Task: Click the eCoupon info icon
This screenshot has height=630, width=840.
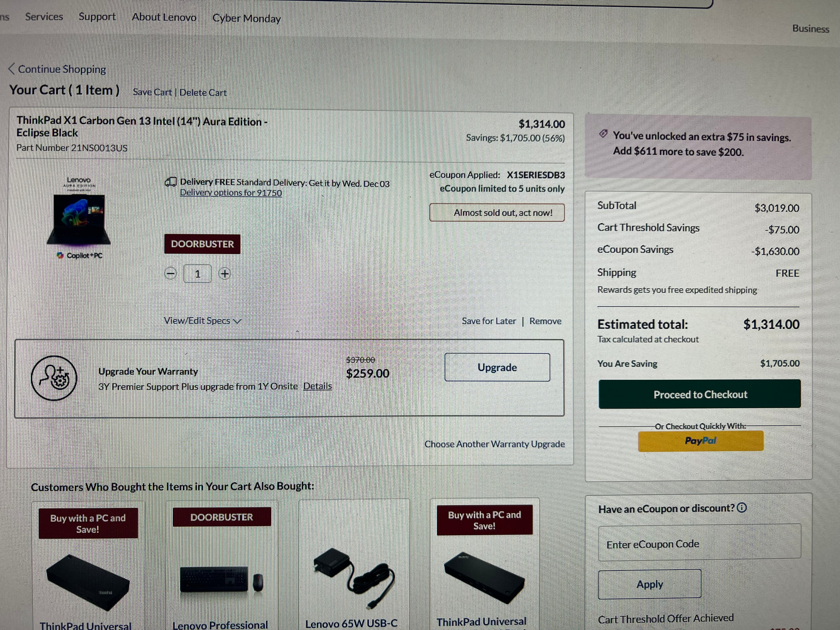Action: click(x=742, y=508)
